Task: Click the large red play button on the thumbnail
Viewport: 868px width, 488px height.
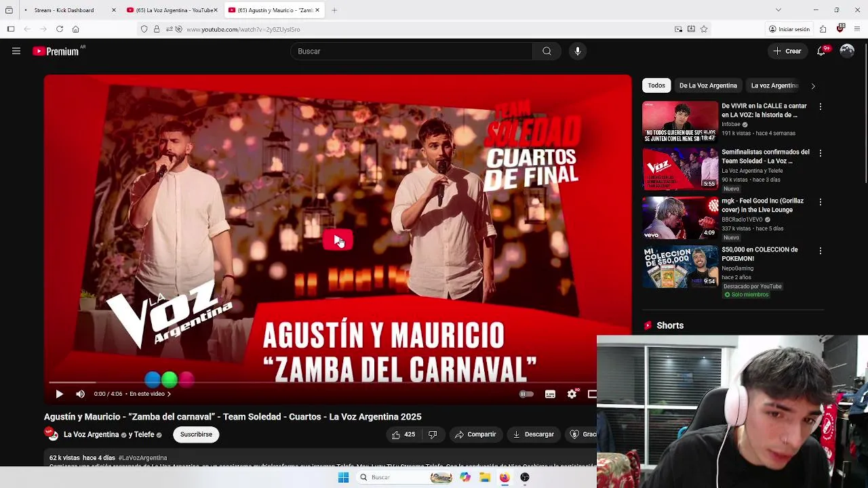Action: (x=338, y=241)
